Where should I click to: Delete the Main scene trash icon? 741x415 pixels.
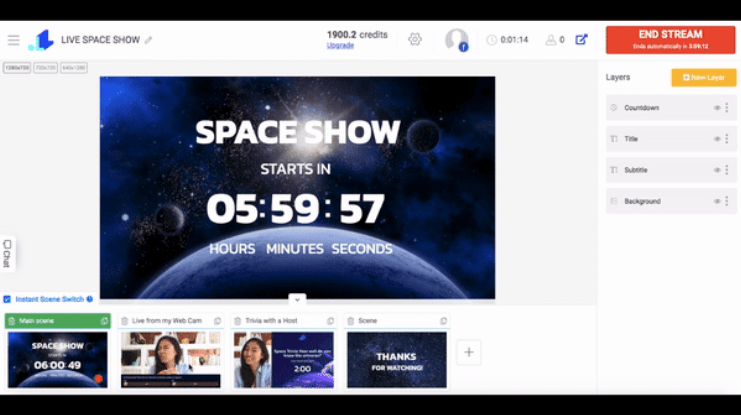coord(12,321)
